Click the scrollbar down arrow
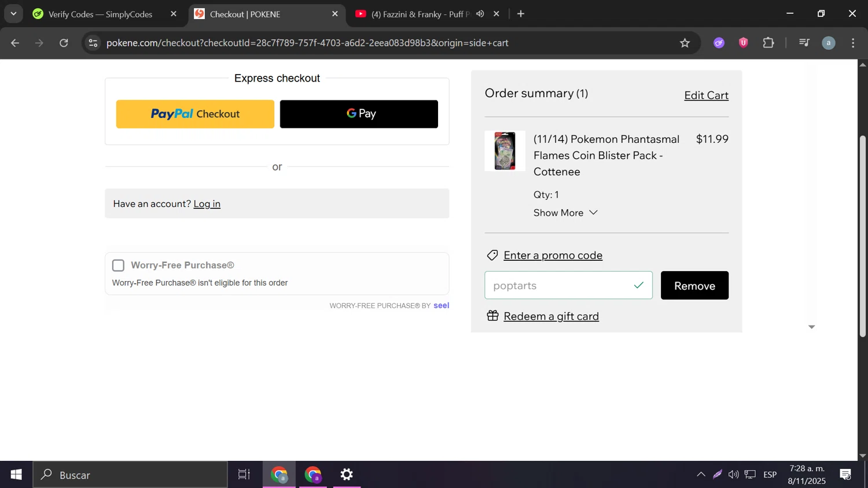 click(x=862, y=456)
